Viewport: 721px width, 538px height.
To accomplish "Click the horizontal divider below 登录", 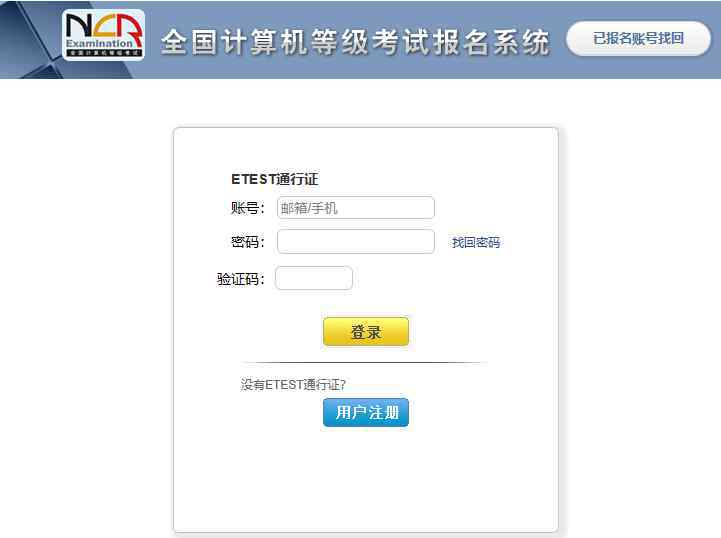I will point(363,363).
